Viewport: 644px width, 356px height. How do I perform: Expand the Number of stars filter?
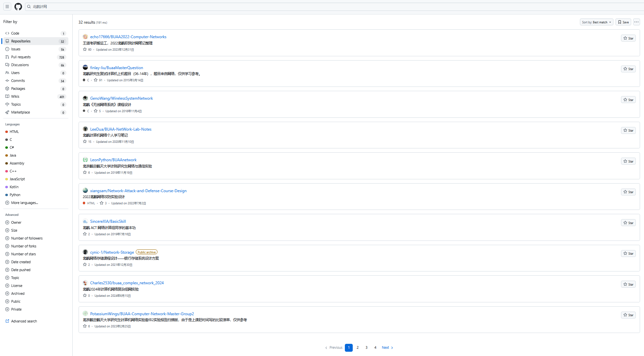pos(23,254)
